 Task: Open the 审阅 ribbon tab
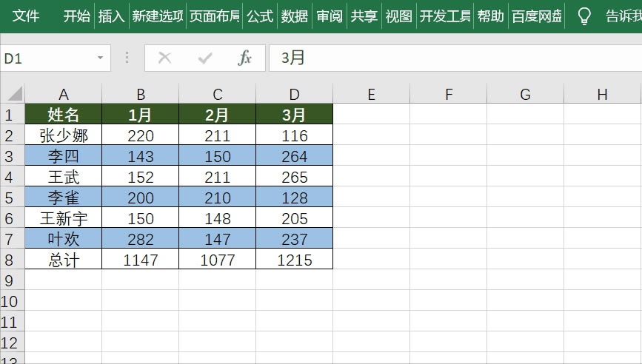point(330,16)
